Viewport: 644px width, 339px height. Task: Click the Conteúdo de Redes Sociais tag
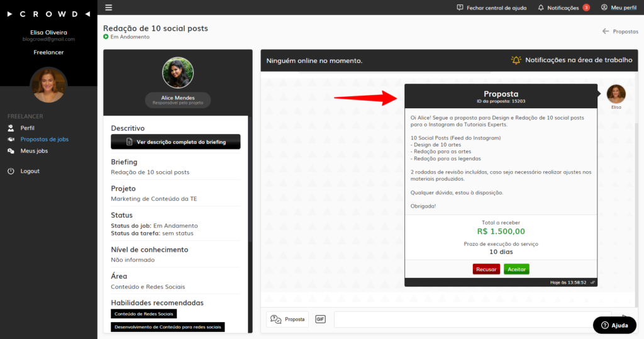[x=144, y=314]
